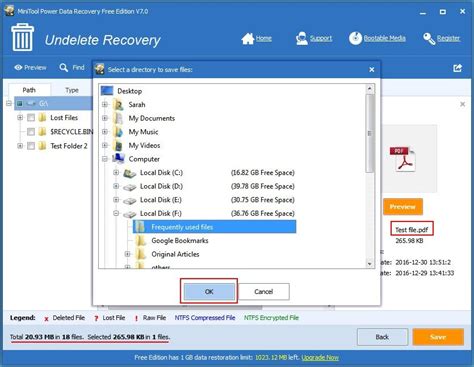Click the Bootable Media disc icon
The width and height of the screenshot is (474, 367).
point(355,38)
